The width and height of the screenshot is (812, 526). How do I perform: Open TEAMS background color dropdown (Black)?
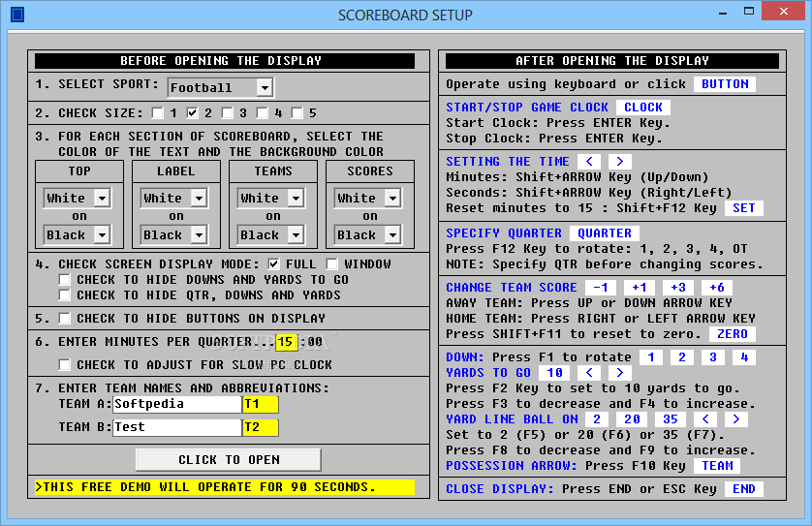(x=271, y=234)
